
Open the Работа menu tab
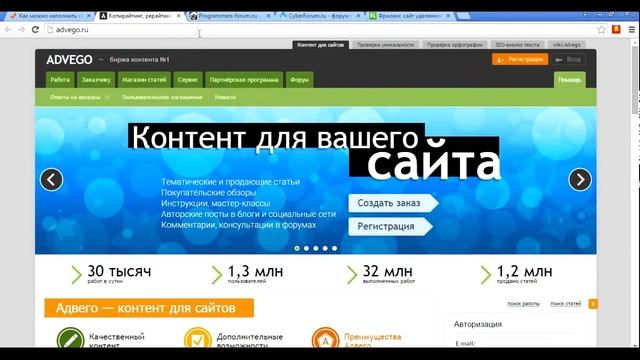[60, 80]
